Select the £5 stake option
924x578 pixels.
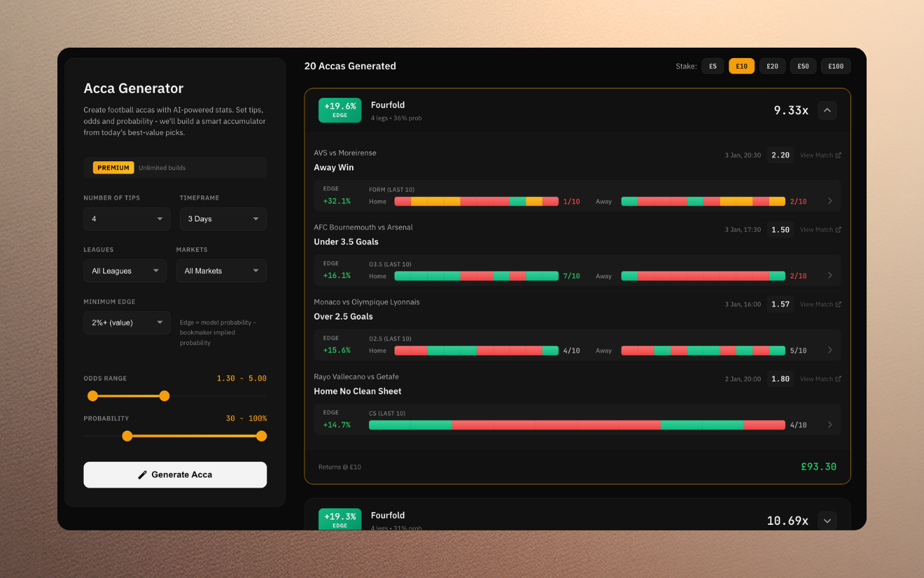point(712,65)
